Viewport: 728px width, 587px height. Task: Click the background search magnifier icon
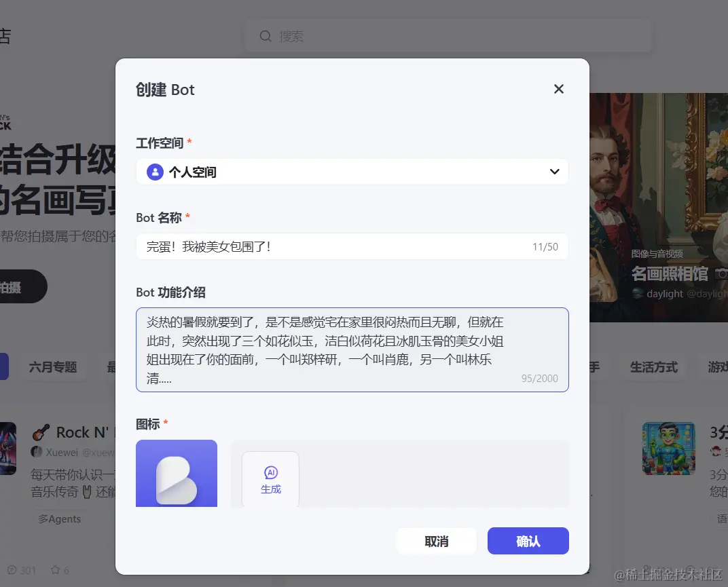tap(265, 36)
